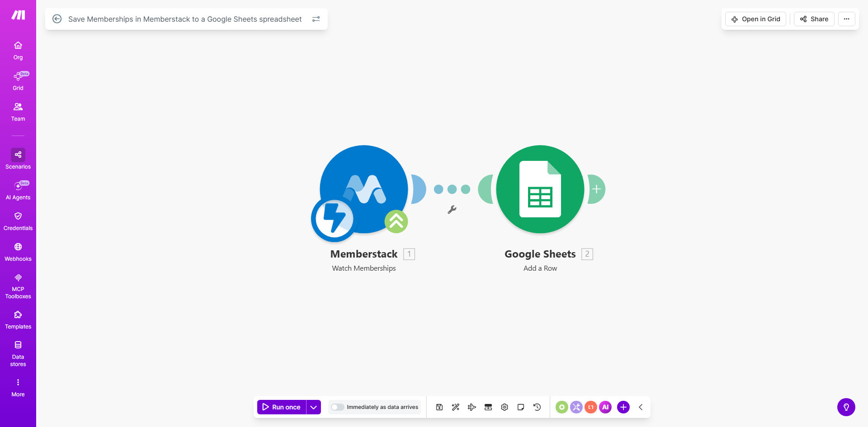Screen dimensions: 868x427
Task: Click the green upgrade arrows badge on Memberstack
Action: point(396,221)
